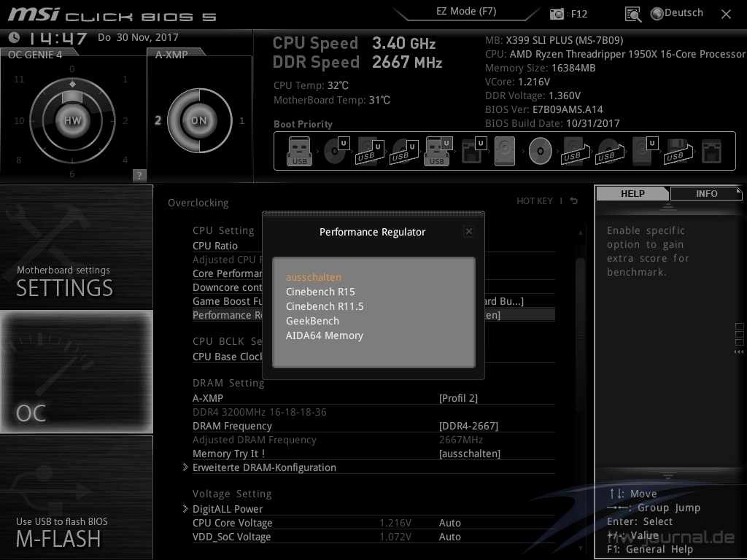This screenshot has width=747, height=560.
Task: Select A-XMP profile 1 on the dial
Action: pyautogui.click(x=242, y=120)
